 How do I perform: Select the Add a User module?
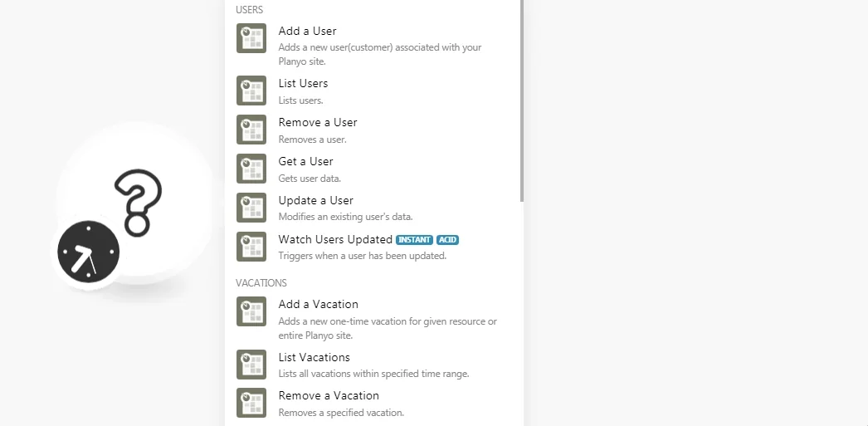(373, 46)
